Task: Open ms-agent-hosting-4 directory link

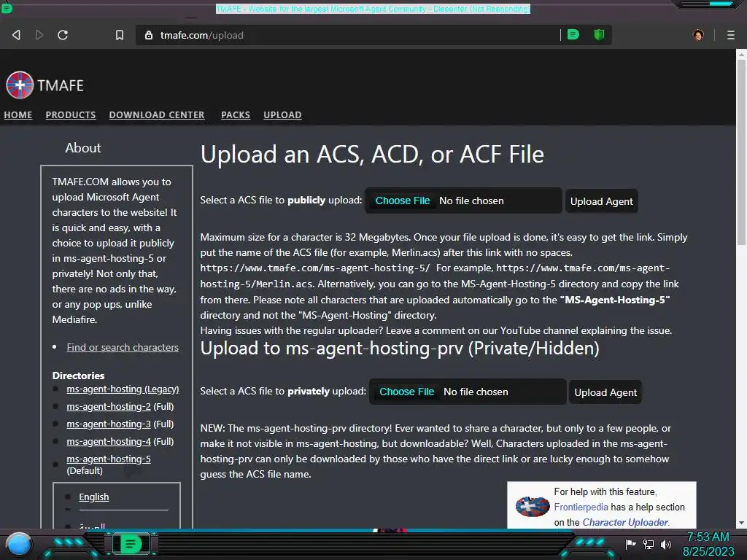Action: [x=109, y=442]
